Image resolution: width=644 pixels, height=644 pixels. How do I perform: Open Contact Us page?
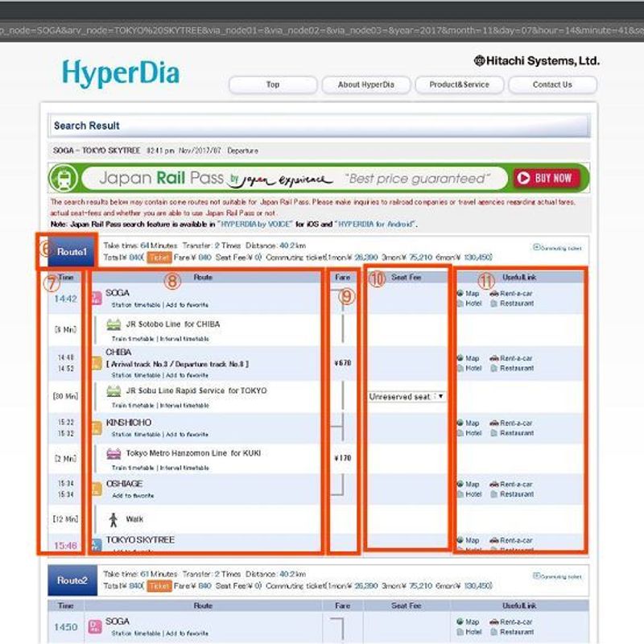coord(552,85)
